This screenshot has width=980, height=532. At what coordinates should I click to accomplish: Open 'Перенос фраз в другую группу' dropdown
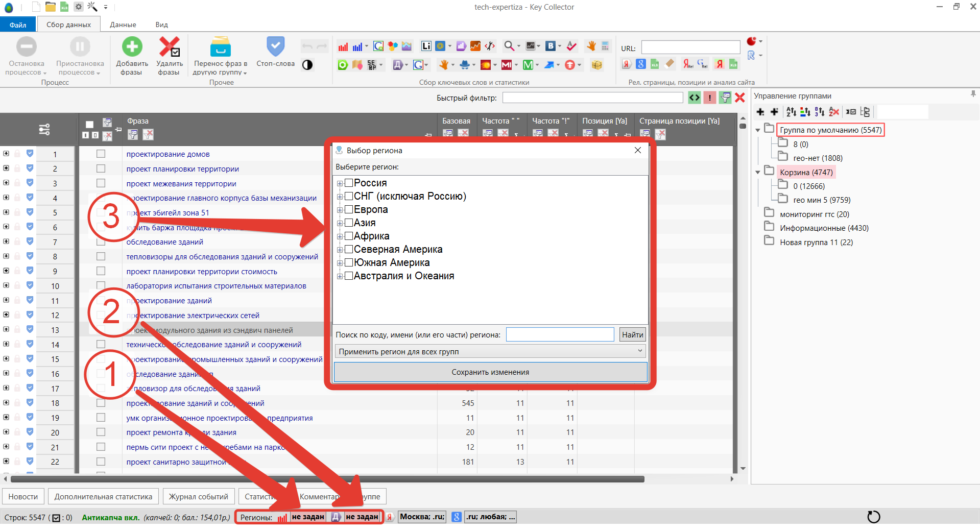(221, 56)
